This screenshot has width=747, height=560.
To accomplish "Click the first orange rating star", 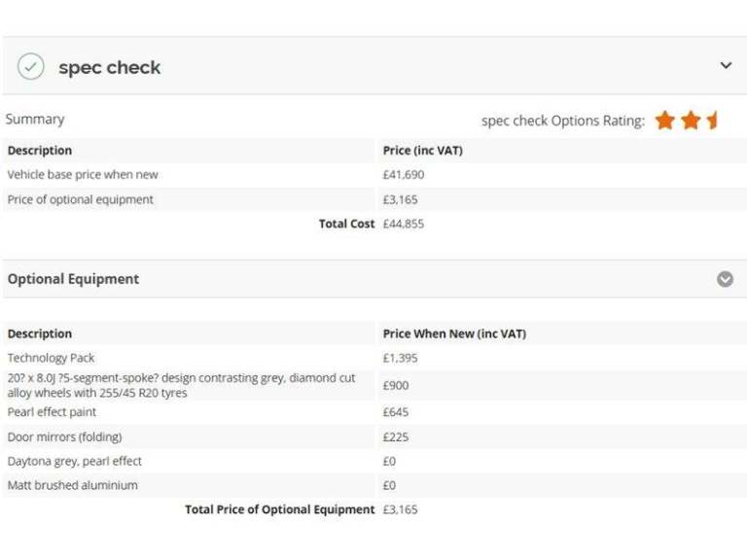I will (664, 121).
